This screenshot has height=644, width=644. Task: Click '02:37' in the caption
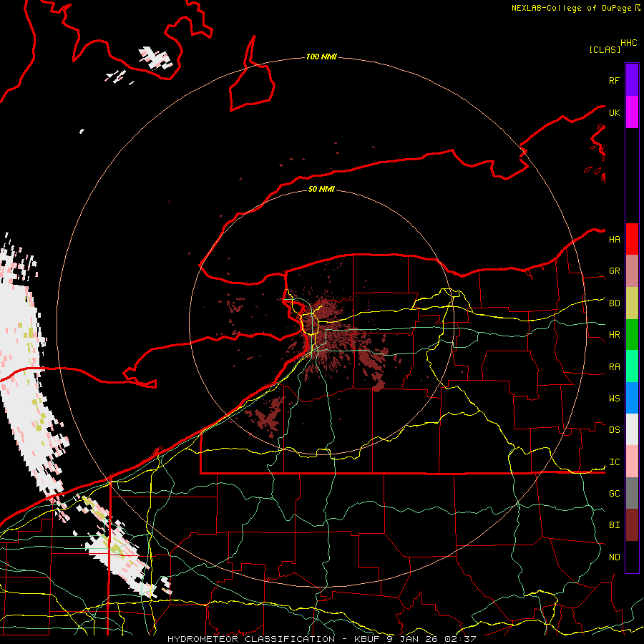[x=460, y=639]
